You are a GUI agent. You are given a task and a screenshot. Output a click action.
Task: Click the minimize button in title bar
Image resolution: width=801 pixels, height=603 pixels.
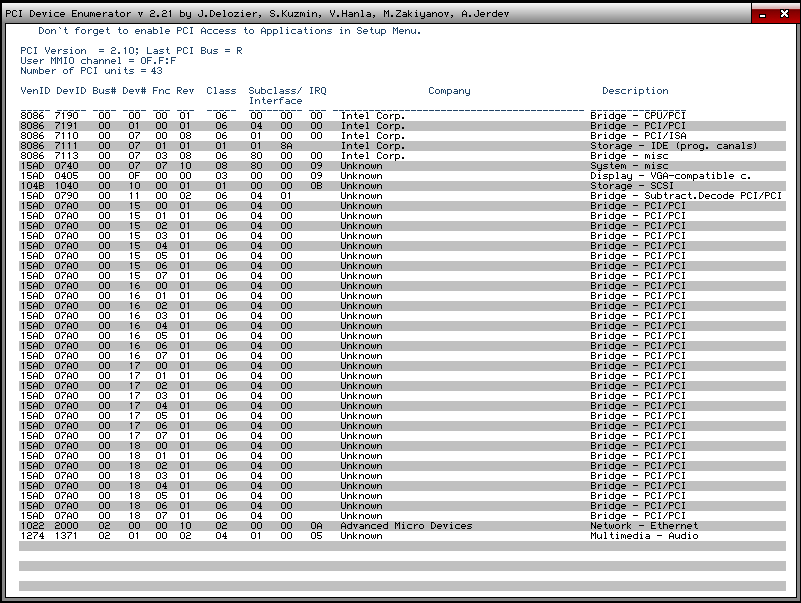[x=762, y=13]
